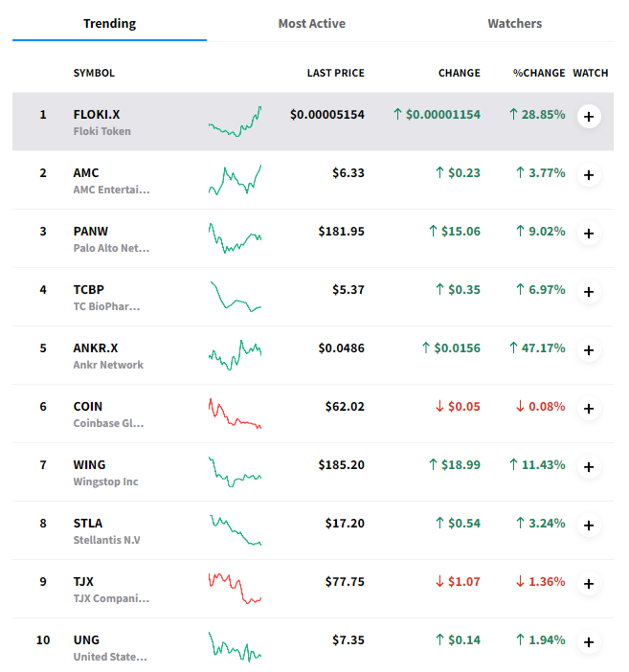The width and height of the screenshot is (629, 672).
Task: Select the $77.75 last price
Action: [345, 582]
